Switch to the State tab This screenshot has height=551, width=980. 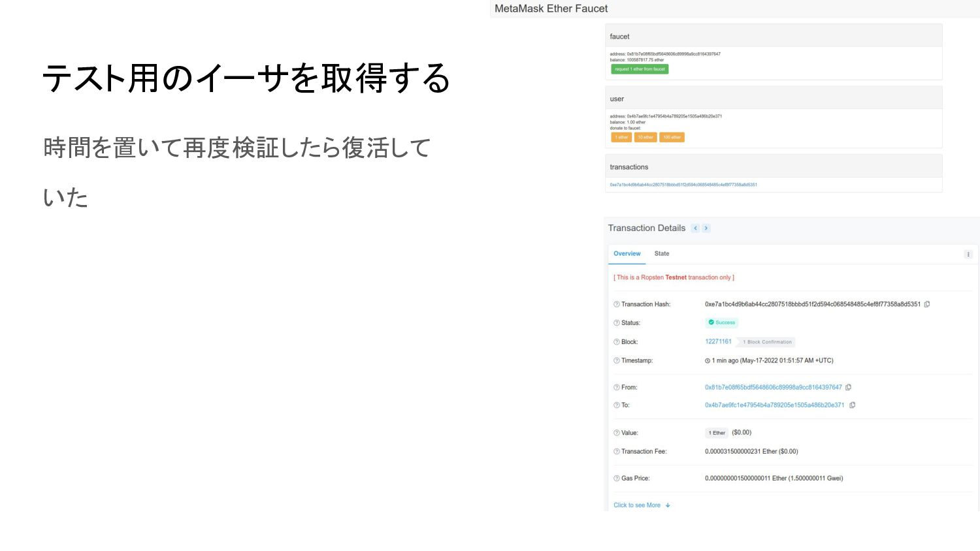click(x=662, y=253)
